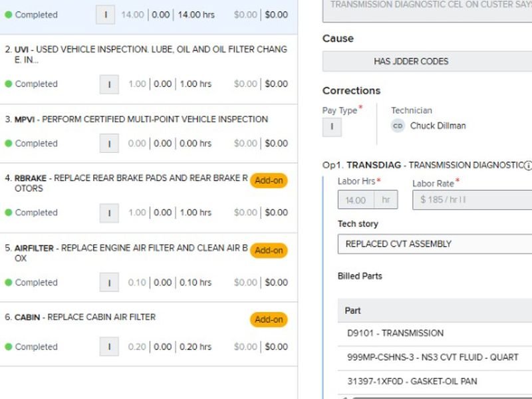The image size is (532, 399).
Task: Click the CD avatar for Chuck Dillman
Action: (x=398, y=126)
